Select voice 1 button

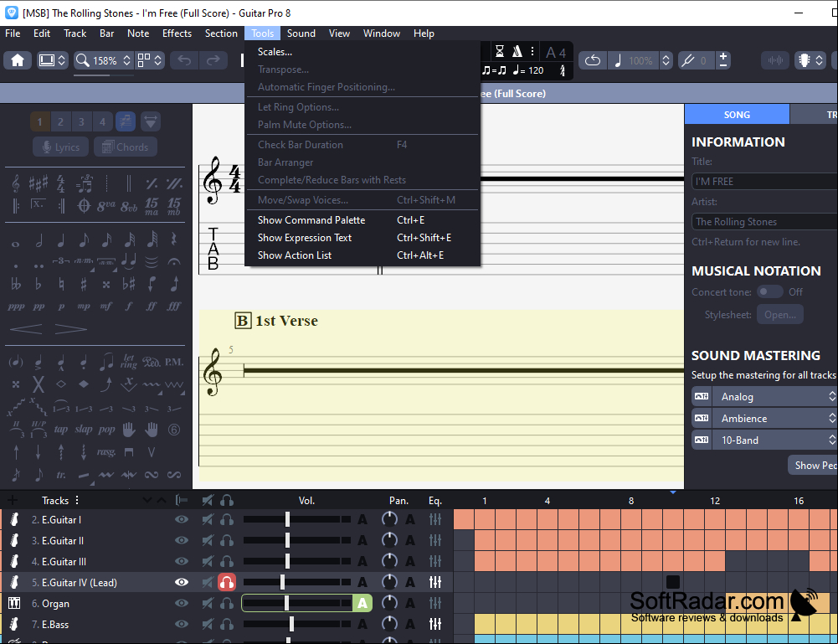pos(39,122)
